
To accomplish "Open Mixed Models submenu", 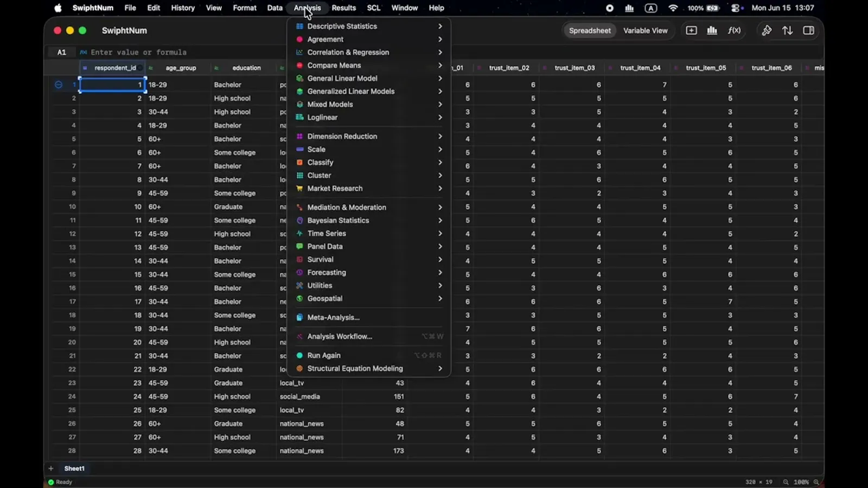I will [x=369, y=104].
